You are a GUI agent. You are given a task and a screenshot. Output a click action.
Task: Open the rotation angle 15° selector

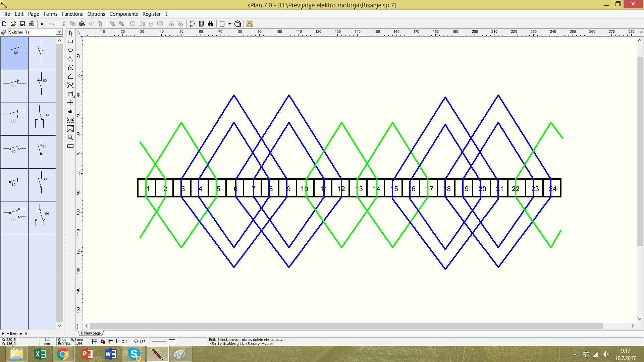point(140,342)
